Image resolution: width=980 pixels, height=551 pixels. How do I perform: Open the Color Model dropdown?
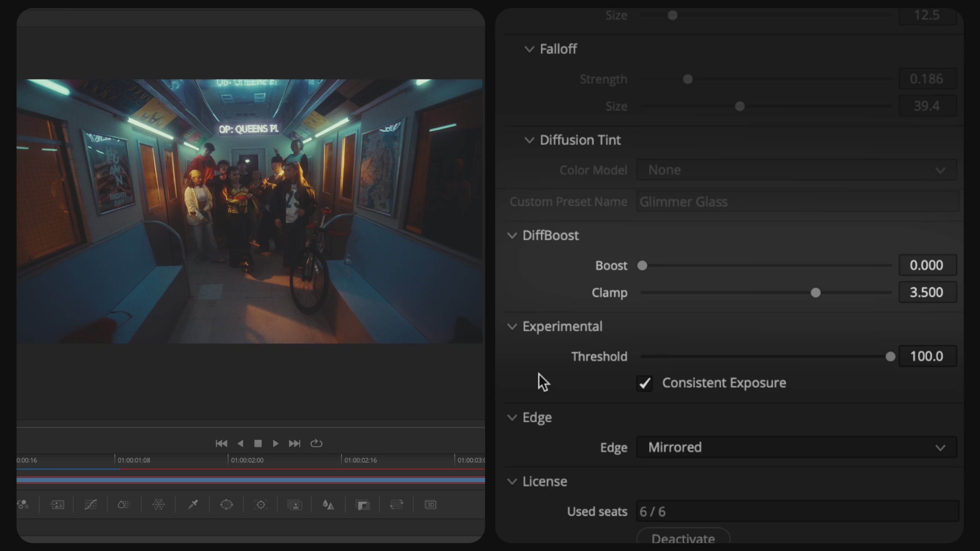[x=796, y=170]
